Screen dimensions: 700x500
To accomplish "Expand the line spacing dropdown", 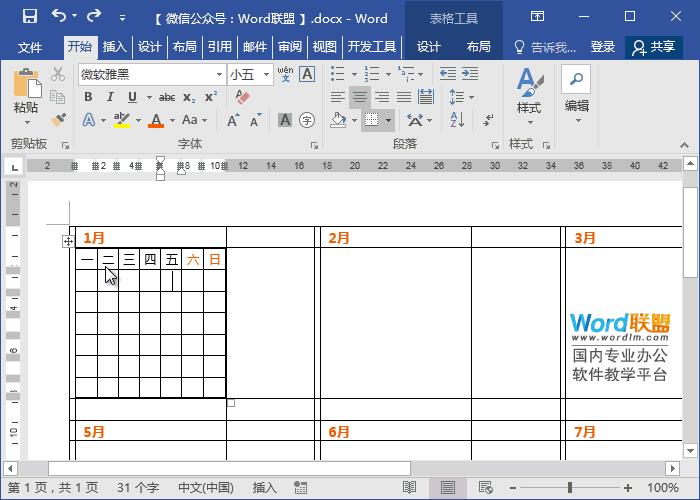I will (x=472, y=97).
